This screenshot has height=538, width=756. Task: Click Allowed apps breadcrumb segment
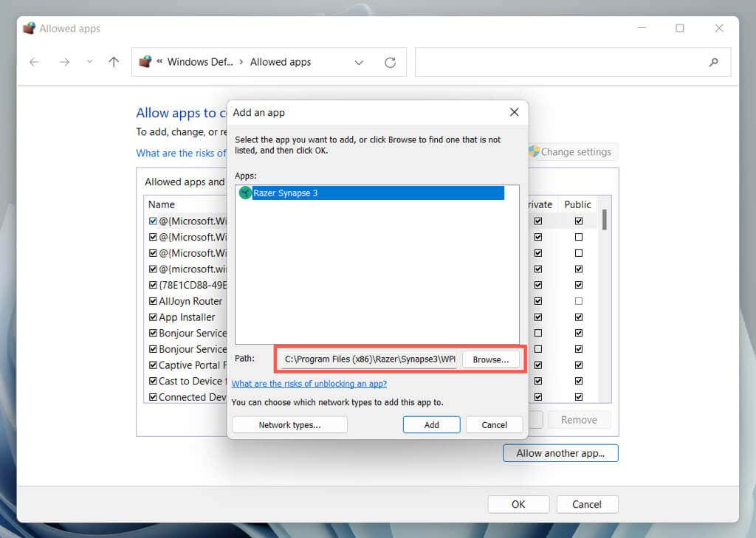[x=281, y=62]
